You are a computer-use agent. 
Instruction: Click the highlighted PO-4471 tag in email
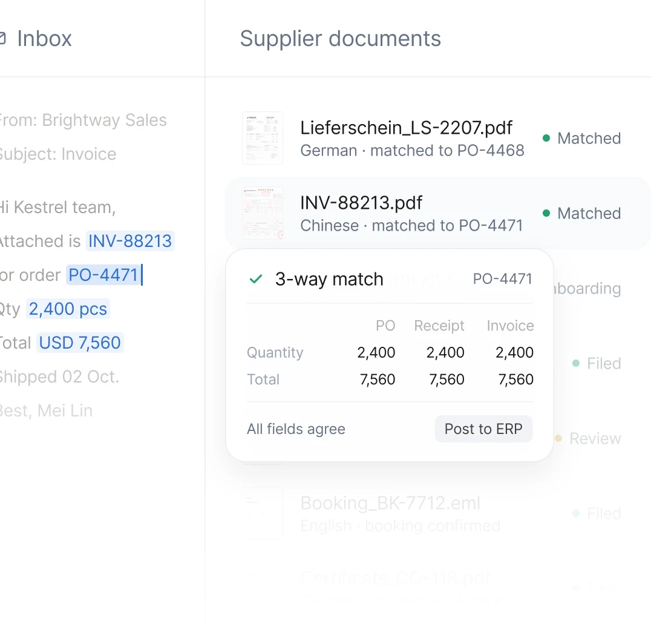pyautogui.click(x=103, y=275)
